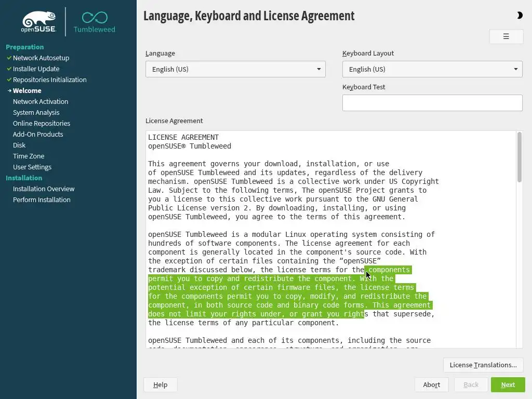Select Perform Installation step
This screenshot has height=399, width=532.
pyautogui.click(x=42, y=199)
